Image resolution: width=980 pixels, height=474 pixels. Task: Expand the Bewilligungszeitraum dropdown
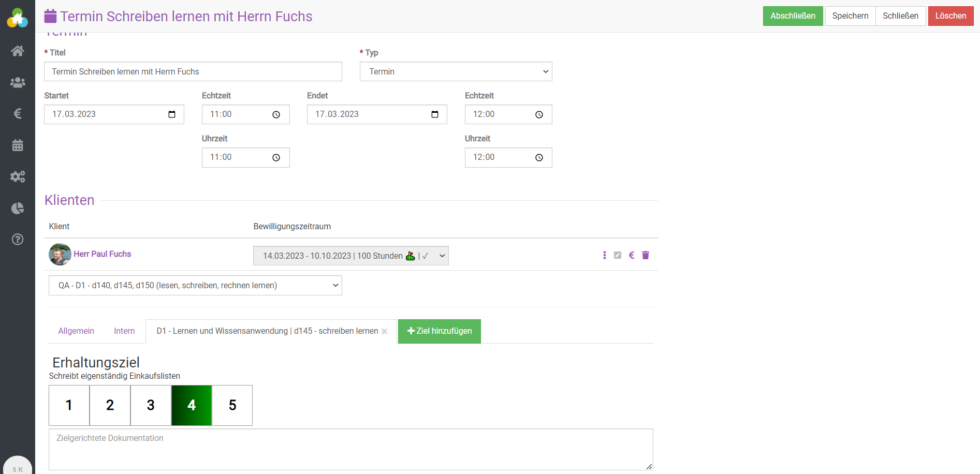(350, 256)
